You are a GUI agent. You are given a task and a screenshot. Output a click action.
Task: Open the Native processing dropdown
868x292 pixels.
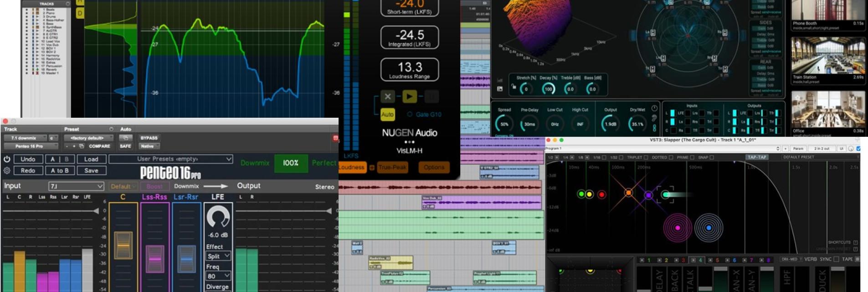coord(149,146)
